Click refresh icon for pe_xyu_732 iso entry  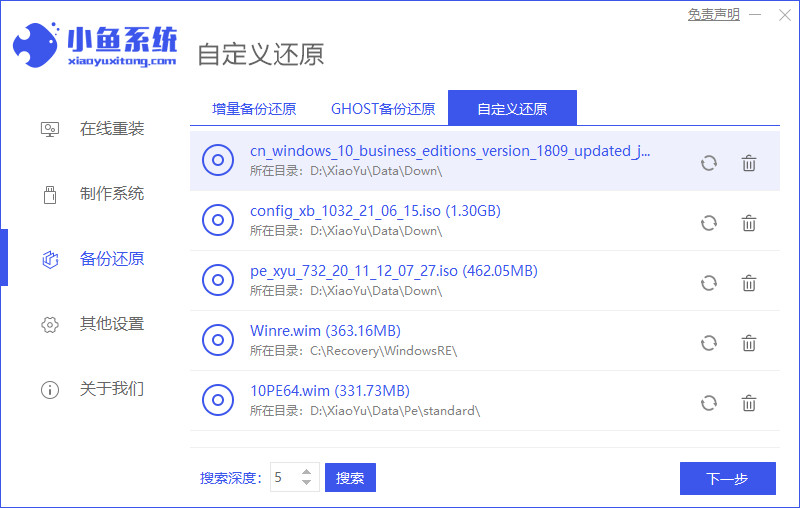point(709,283)
